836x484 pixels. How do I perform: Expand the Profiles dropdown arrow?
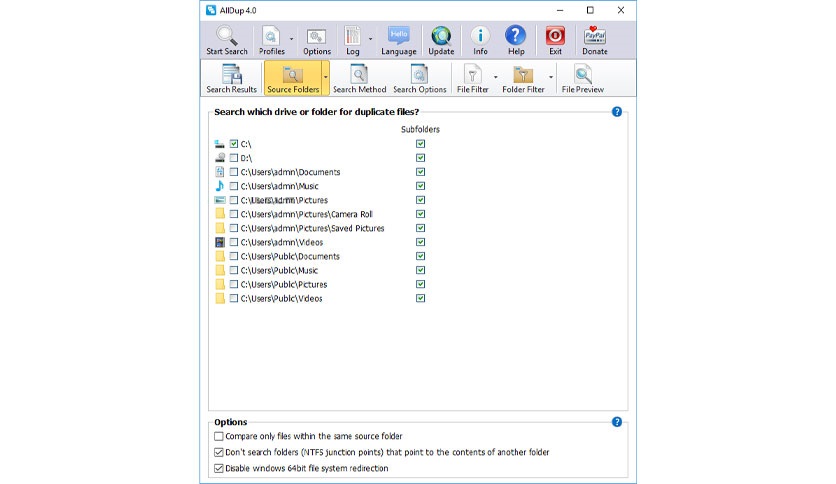pos(292,41)
